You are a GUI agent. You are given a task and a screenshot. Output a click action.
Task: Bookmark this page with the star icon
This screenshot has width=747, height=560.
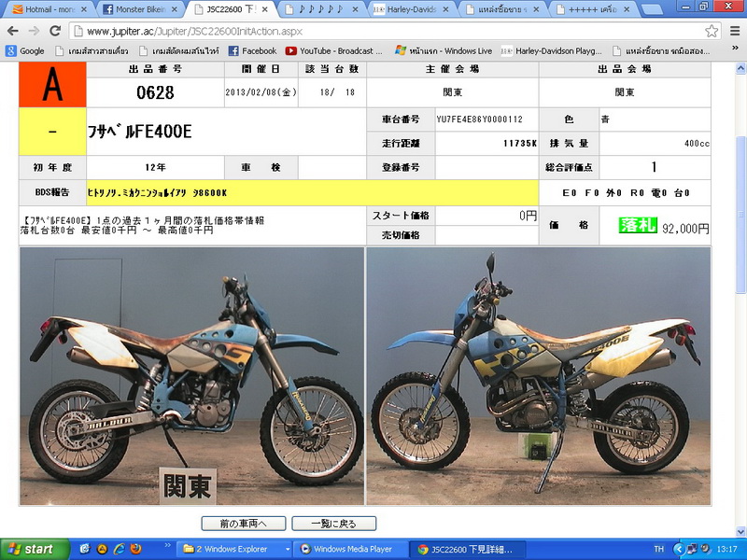712,32
